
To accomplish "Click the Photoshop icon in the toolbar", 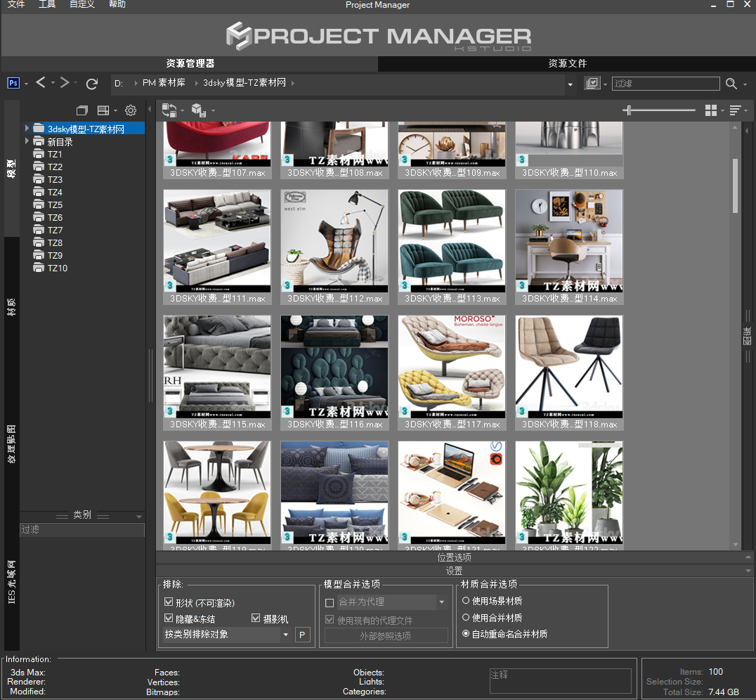I will [x=13, y=83].
